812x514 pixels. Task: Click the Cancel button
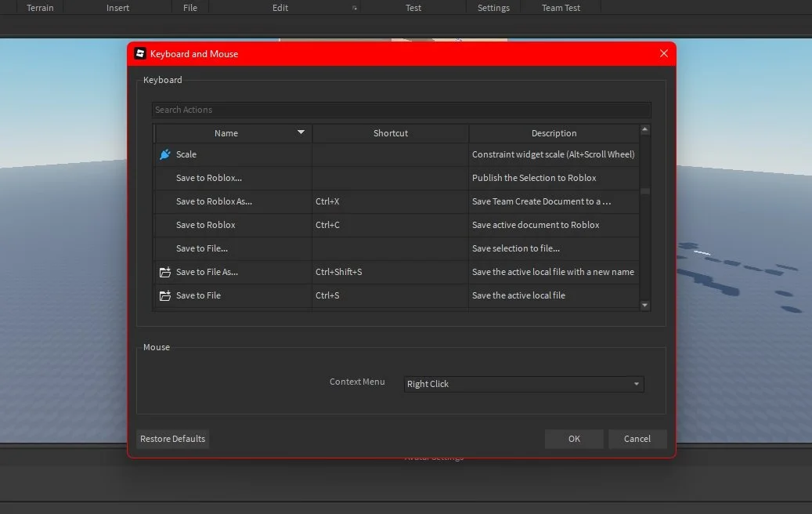pyautogui.click(x=637, y=439)
